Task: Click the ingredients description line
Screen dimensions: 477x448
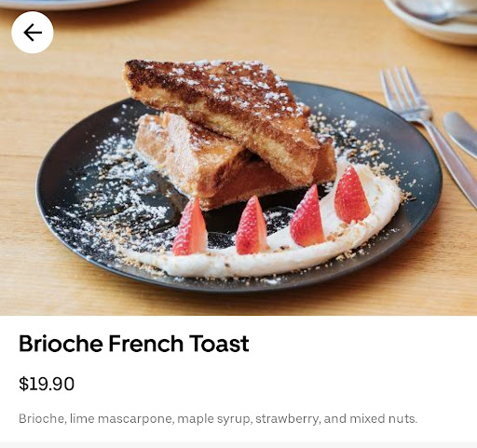Action: coord(218,419)
